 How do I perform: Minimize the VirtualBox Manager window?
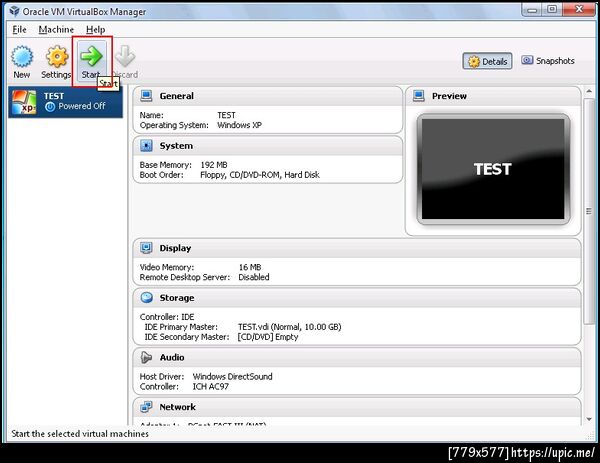click(x=532, y=9)
